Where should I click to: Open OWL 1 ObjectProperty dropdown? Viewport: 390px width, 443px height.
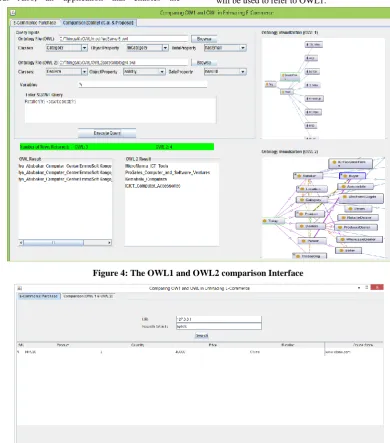[147, 48]
